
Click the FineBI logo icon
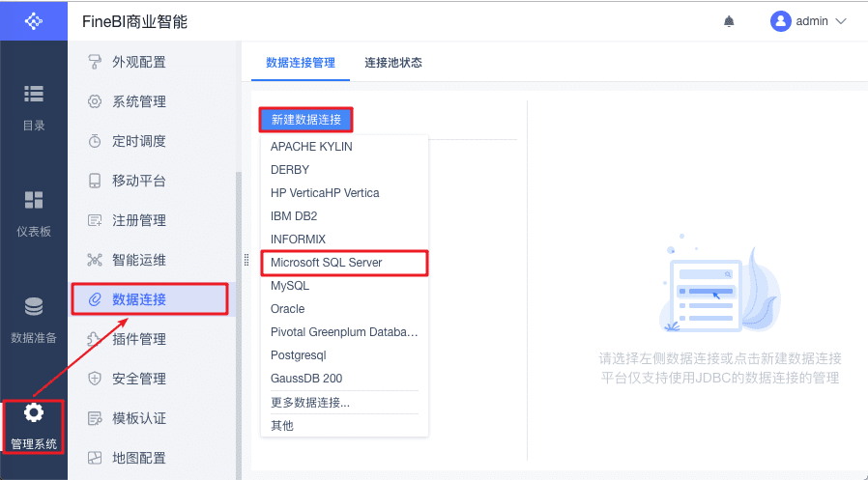click(x=34, y=21)
